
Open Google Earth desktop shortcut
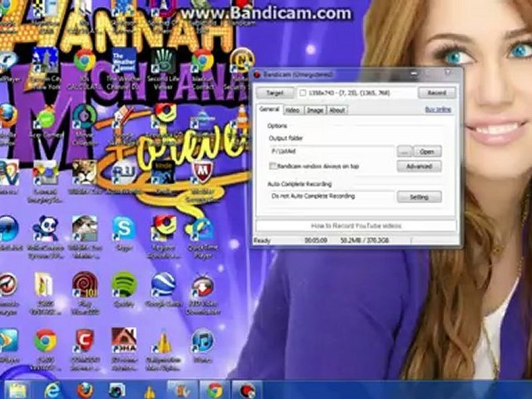163,285
